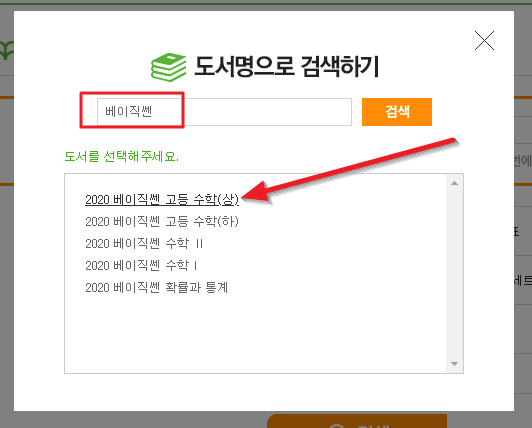Select 2020 베이직쎈 고등 수학(상)
The height and width of the screenshot is (428, 532).
point(162,200)
